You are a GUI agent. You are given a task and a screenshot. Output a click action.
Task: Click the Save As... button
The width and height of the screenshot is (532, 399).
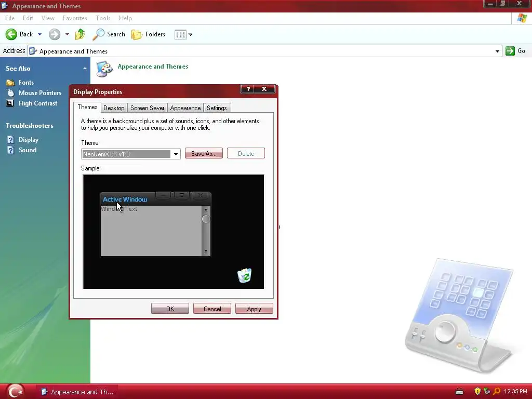[x=204, y=153]
